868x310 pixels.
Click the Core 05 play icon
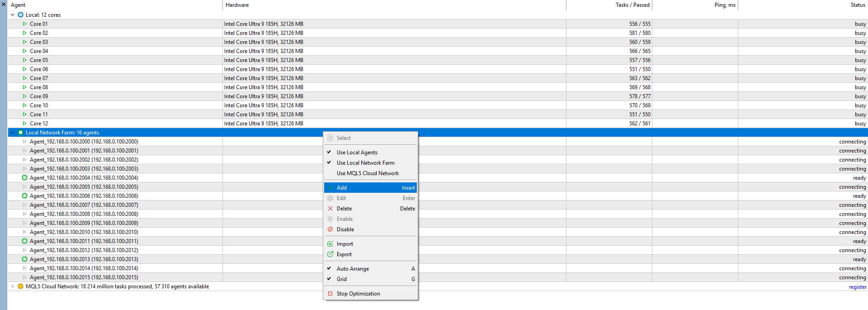(x=25, y=60)
